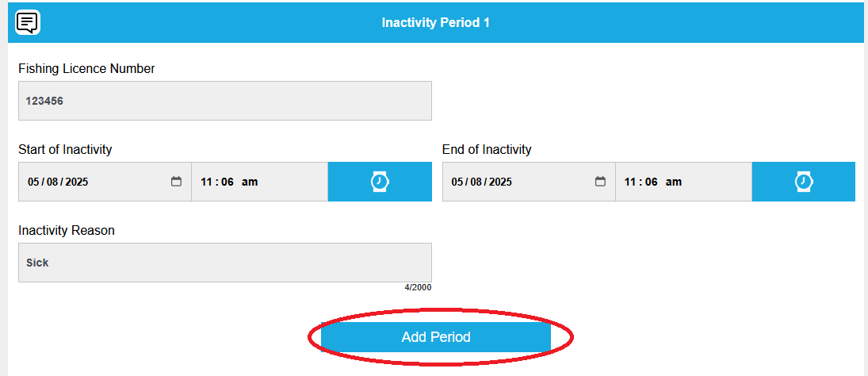Select the '05' segment of Start date
This screenshot has height=376, width=868.
point(33,182)
